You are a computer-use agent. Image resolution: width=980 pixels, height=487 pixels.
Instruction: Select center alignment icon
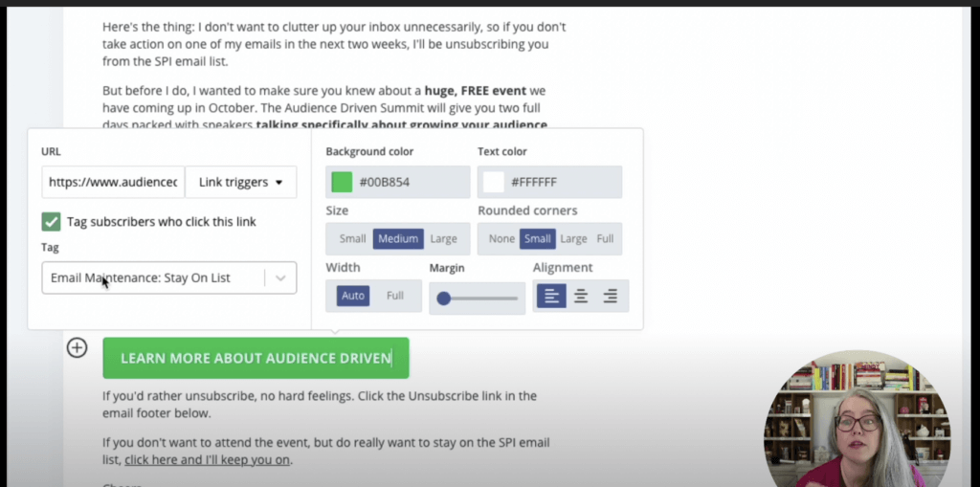(x=581, y=297)
